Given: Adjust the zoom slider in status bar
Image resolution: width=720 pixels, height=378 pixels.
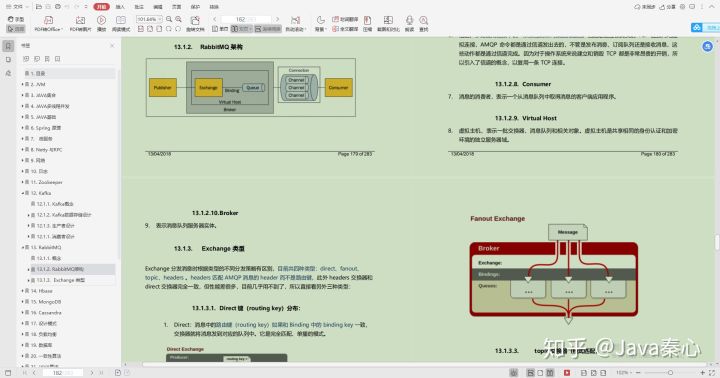Looking at the screenshot, I should pyautogui.click(x=670, y=372).
